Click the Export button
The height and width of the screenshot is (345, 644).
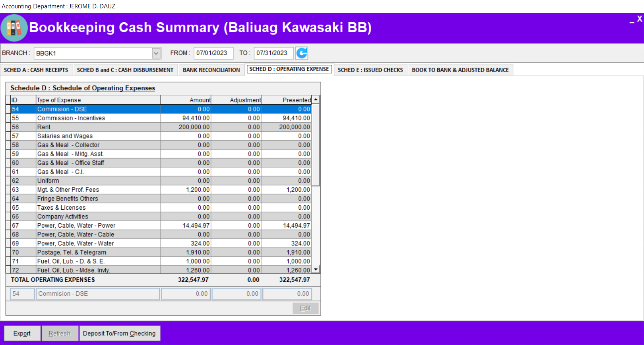[22, 333]
